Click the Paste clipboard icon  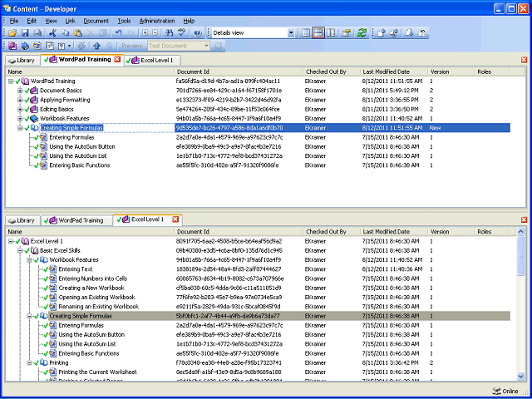coord(78,33)
